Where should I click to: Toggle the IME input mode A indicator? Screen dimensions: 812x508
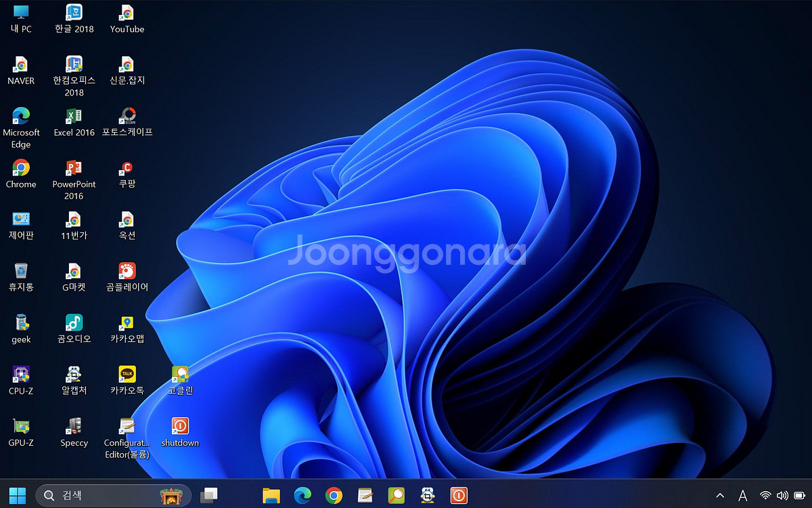(742, 496)
